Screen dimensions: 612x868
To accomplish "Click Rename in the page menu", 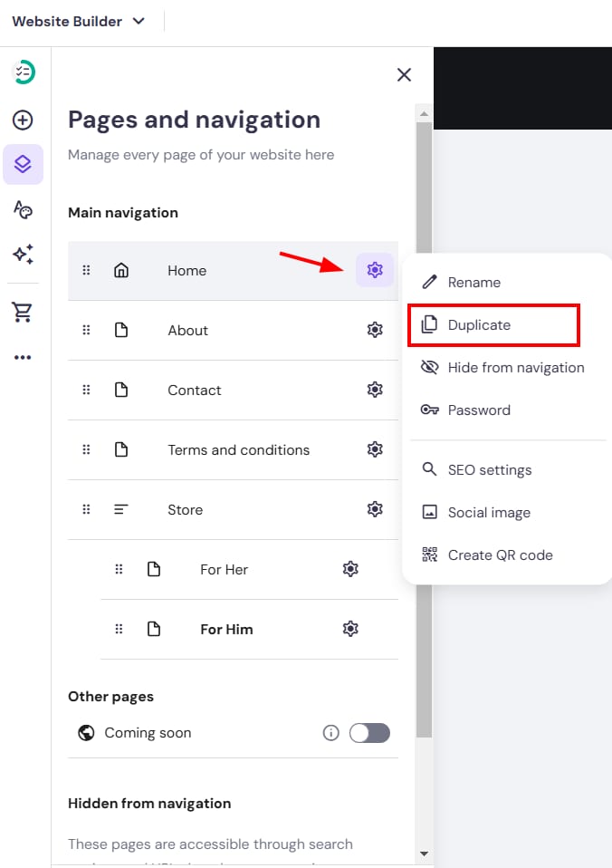I will [473, 282].
